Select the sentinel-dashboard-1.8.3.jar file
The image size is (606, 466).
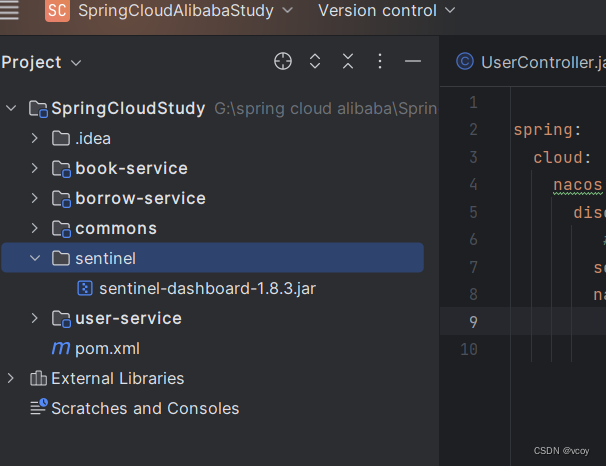(207, 288)
